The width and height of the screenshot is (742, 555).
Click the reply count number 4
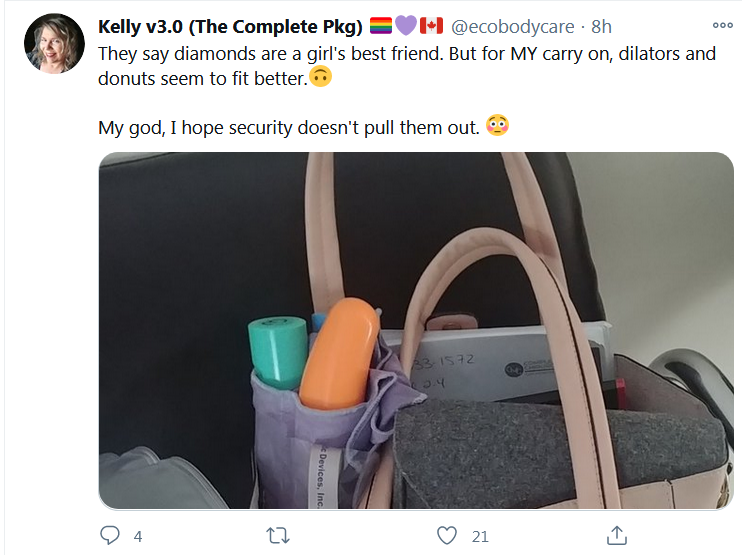point(138,537)
